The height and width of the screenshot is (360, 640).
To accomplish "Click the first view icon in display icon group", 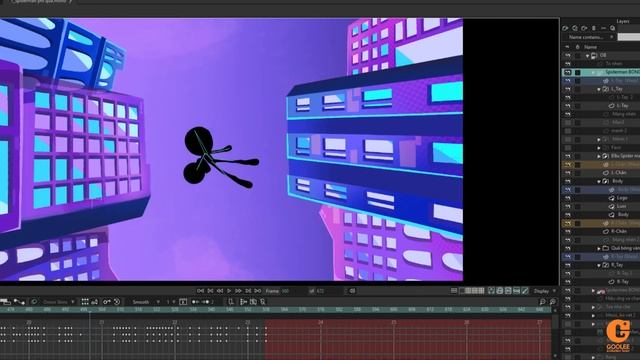I will tap(491, 291).
